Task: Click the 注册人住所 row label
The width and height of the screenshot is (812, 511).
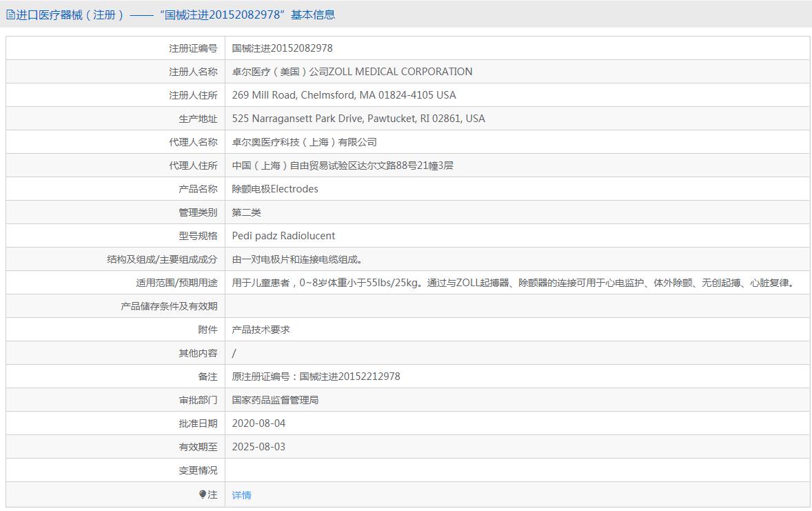Action: (193, 95)
